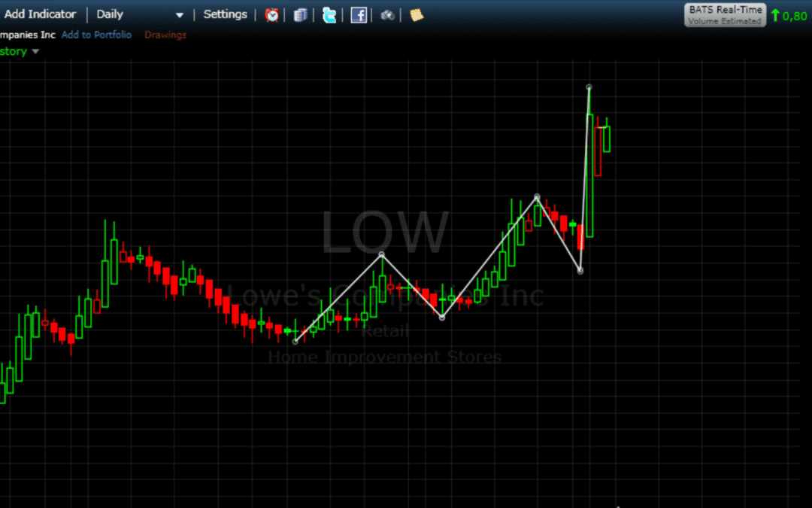Select trendline handle at the chart's highest peak
The height and width of the screenshot is (508, 812).
[589, 87]
